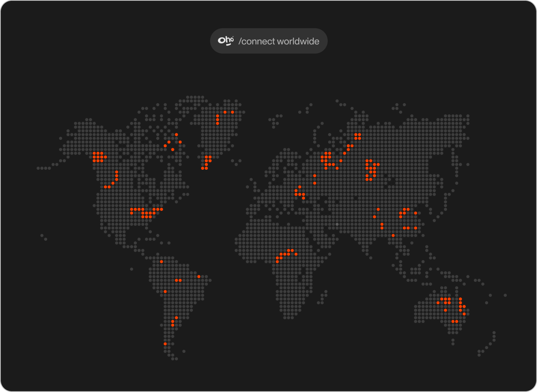Select the orange dot at South America's northern edge
This screenshot has width=537, height=392.
[x=161, y=261]
